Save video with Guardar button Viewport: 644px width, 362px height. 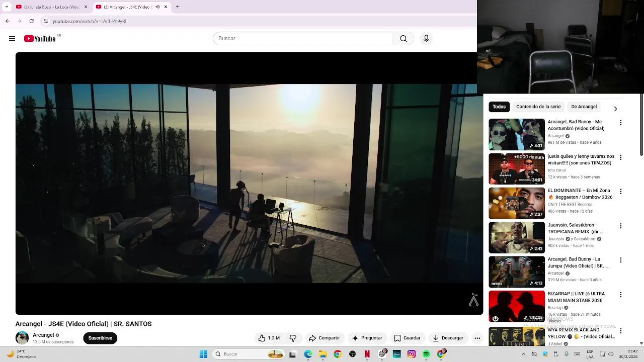407,338
